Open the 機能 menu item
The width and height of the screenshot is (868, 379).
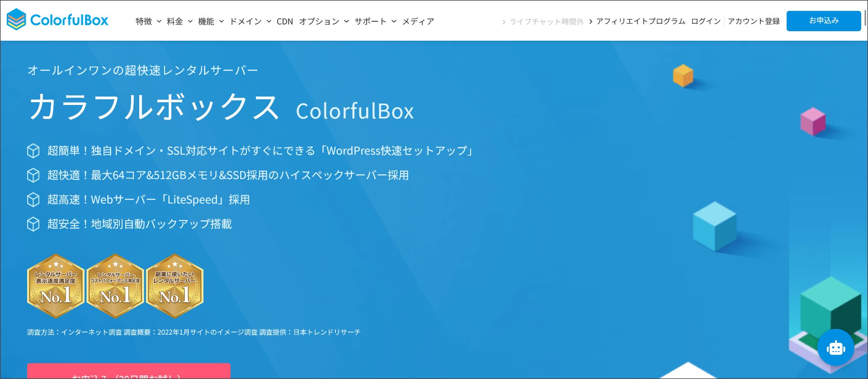pyautogui.click(x=206, y=21)
